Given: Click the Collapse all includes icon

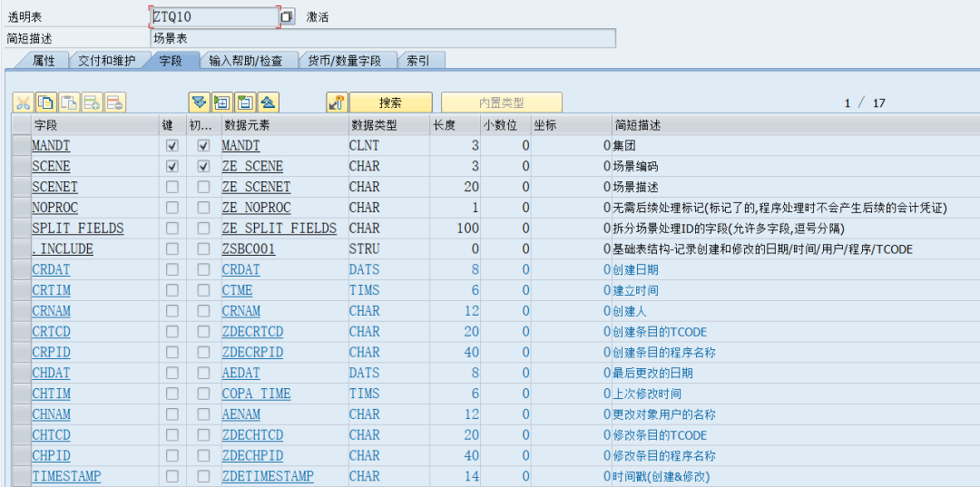Looking at the screenshot, I should (268, 102).
